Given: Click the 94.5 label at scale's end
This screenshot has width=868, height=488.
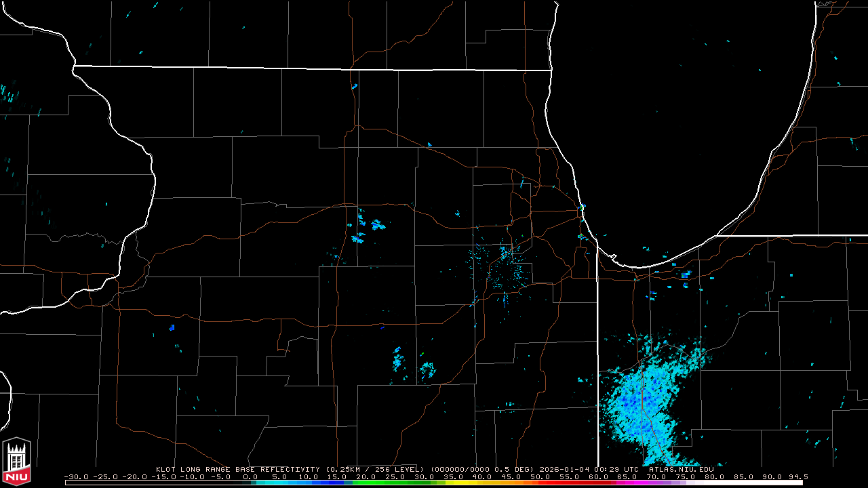Looking at the screenshot, I should point(797,476).
